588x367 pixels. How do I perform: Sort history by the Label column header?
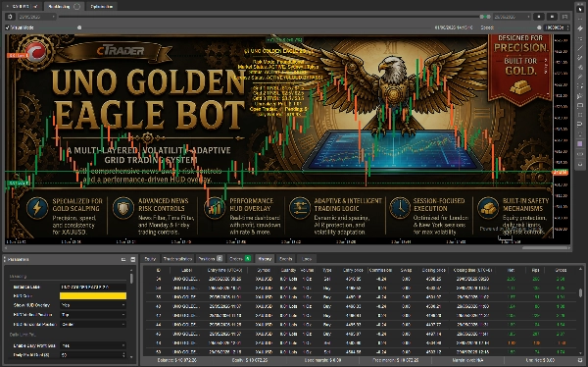click(x=187, y=270)
